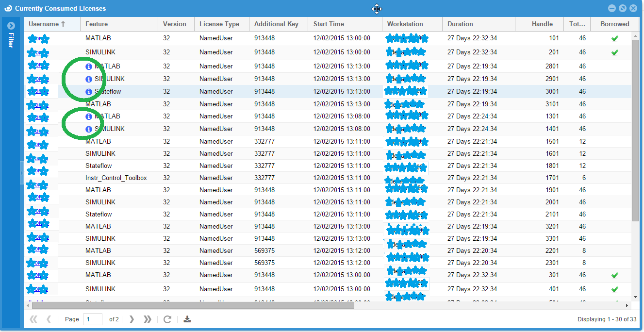
Task: Refresh the consumed licenses grid
Action: tap(167, 319)
